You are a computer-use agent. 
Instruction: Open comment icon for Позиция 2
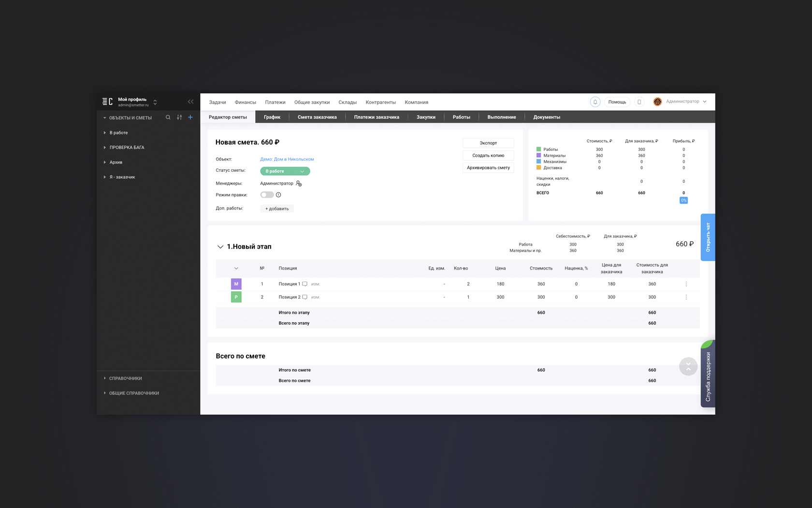(x=304, y=297)
